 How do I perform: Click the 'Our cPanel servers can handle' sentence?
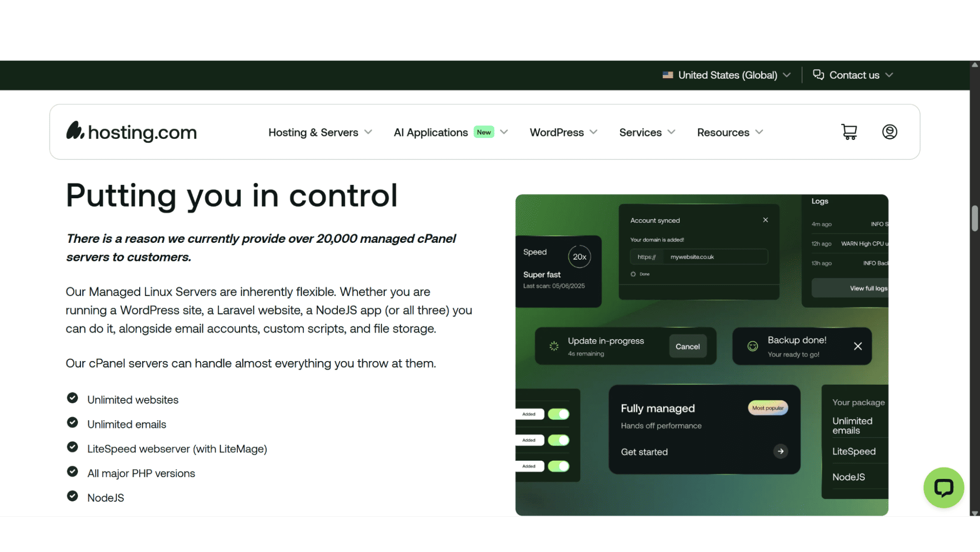click(251, 364)
